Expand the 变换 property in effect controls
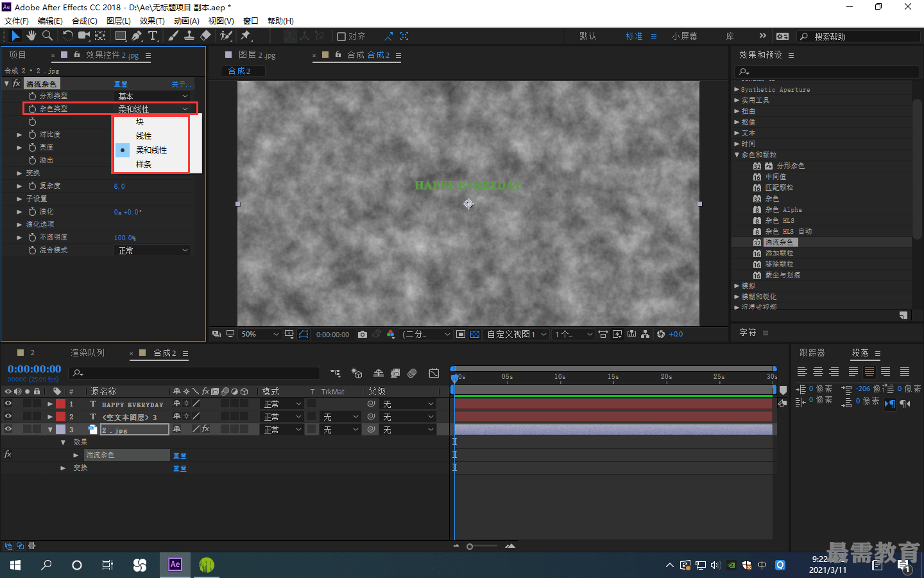Screen dimensions: 924x578 point(19,173)
